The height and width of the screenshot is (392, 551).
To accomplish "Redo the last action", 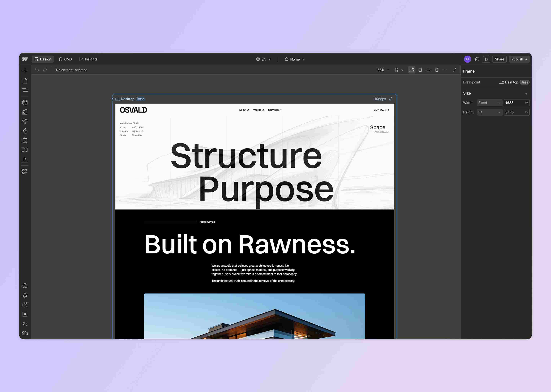I will point(45,70).
